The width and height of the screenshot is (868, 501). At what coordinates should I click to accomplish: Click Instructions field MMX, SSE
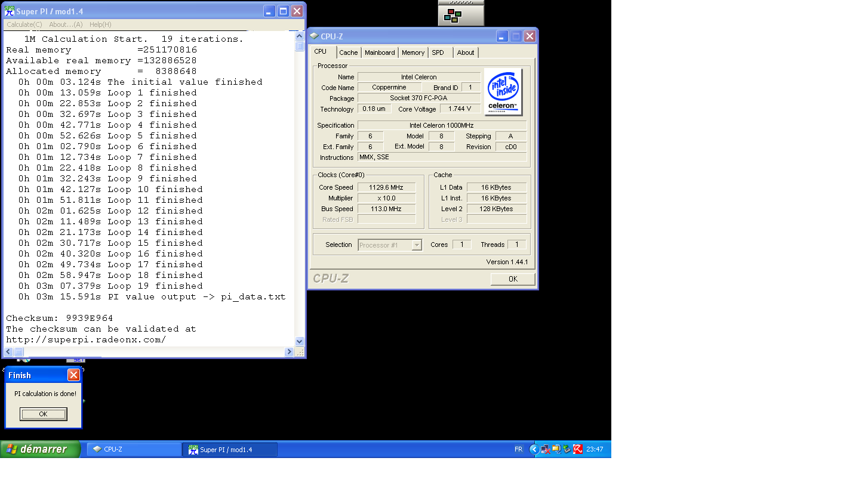coord(442,157)
